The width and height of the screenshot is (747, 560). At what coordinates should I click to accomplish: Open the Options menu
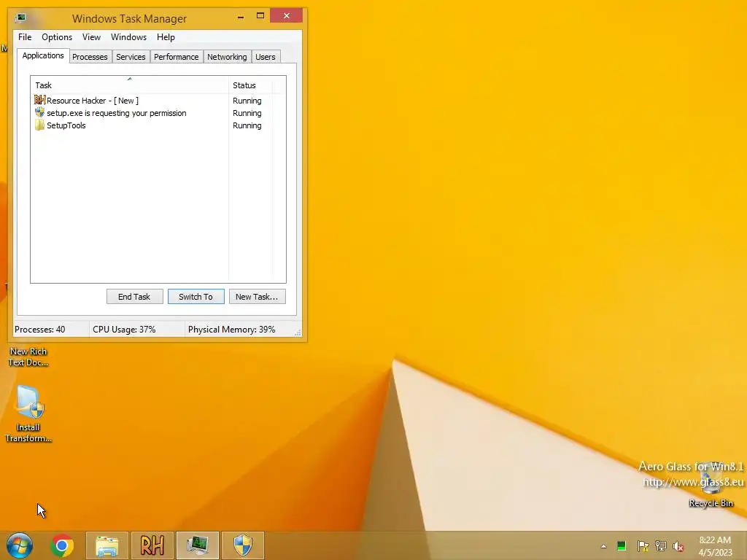pos(57,37)
